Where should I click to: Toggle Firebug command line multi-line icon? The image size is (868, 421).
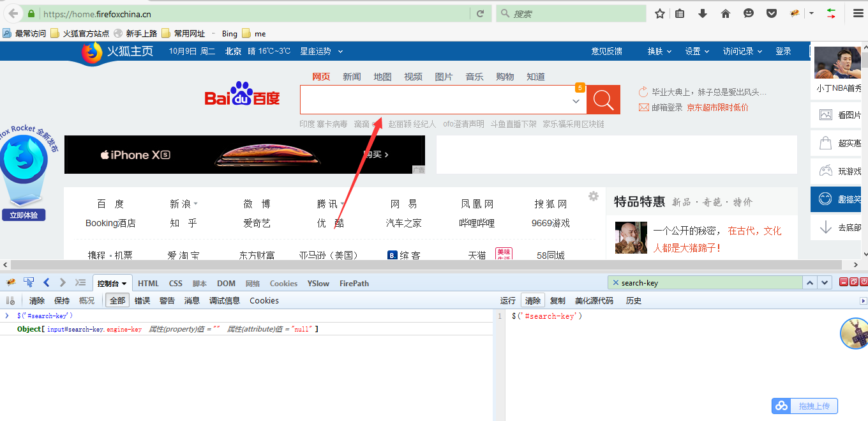(x=80, y=282)
